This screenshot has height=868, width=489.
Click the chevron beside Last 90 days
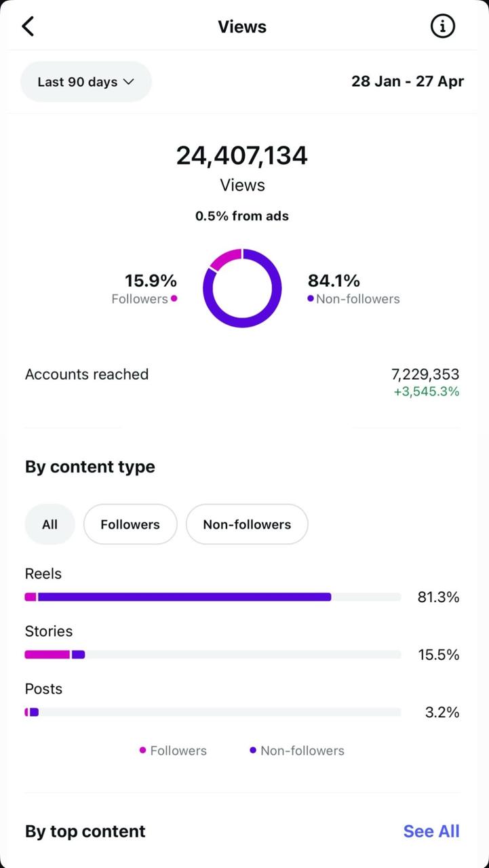pyautogui.click(x=129, y=82)
